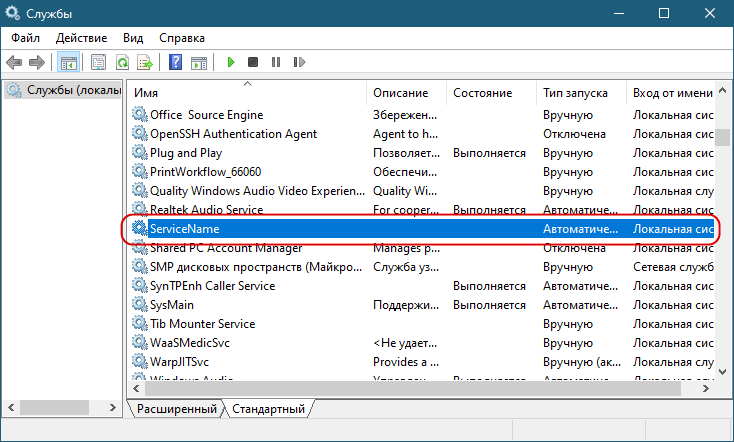
Task: Pause the service with the pause icon
Action: 276,62
